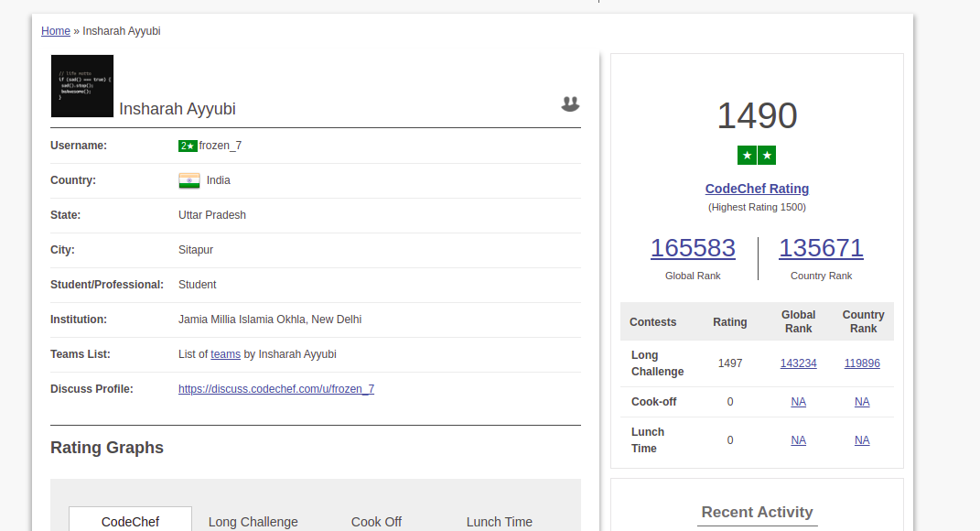
Task: Click the profile avatar thumbnail
Action: 81,86
